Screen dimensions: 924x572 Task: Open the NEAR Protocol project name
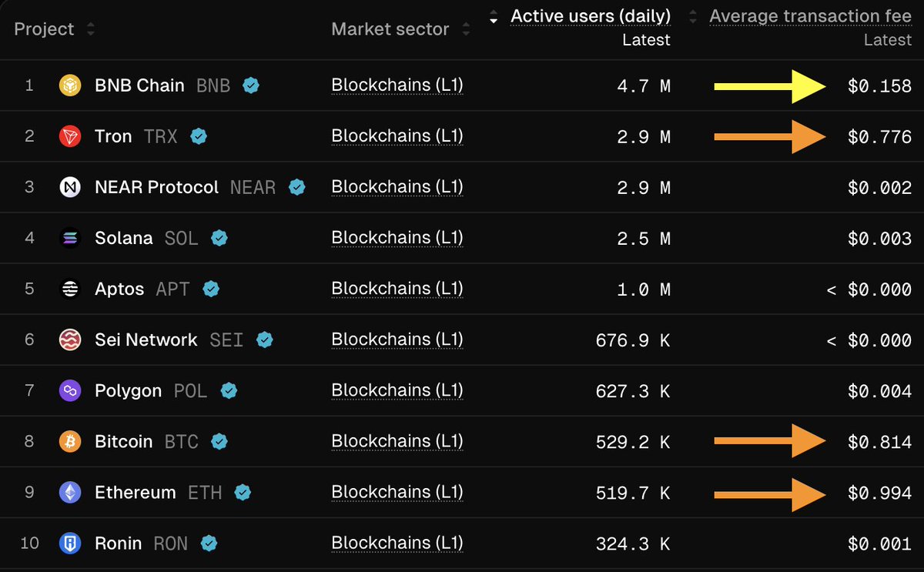(156, 187)
